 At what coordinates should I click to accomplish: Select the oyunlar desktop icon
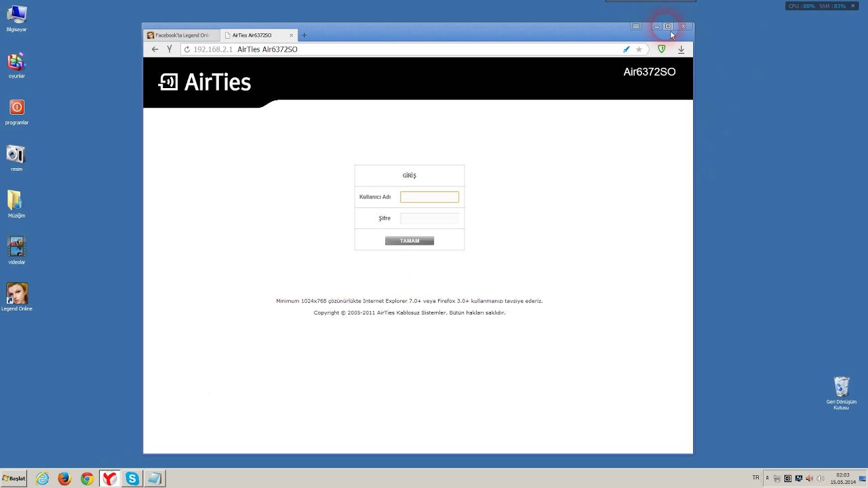pyautogui.click(x=16, y=66)
